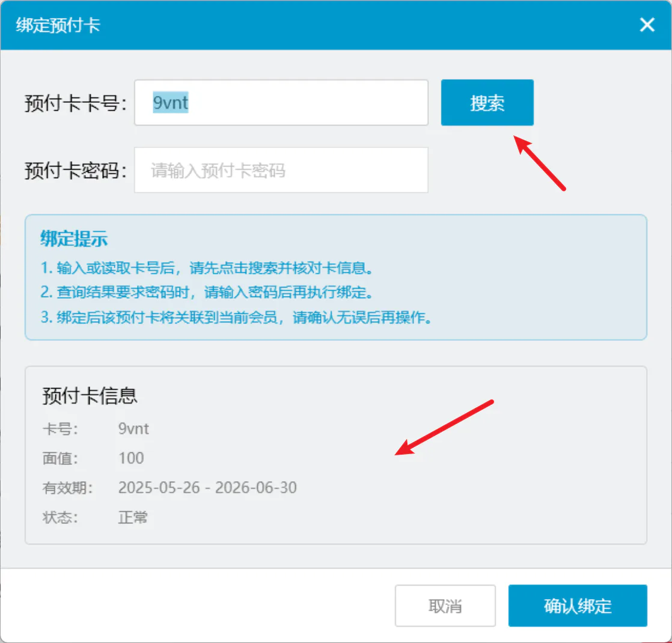
Task: Focus the 预付卡卡号 input field
Action: [281, 102]
